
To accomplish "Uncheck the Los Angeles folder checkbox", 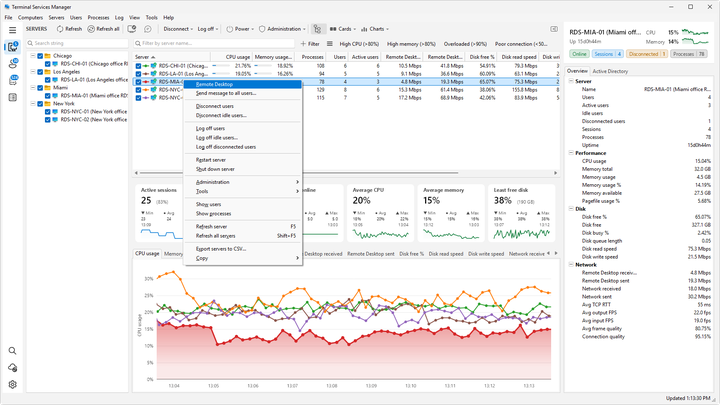I will pyautogui.click(x=40, y=72).
